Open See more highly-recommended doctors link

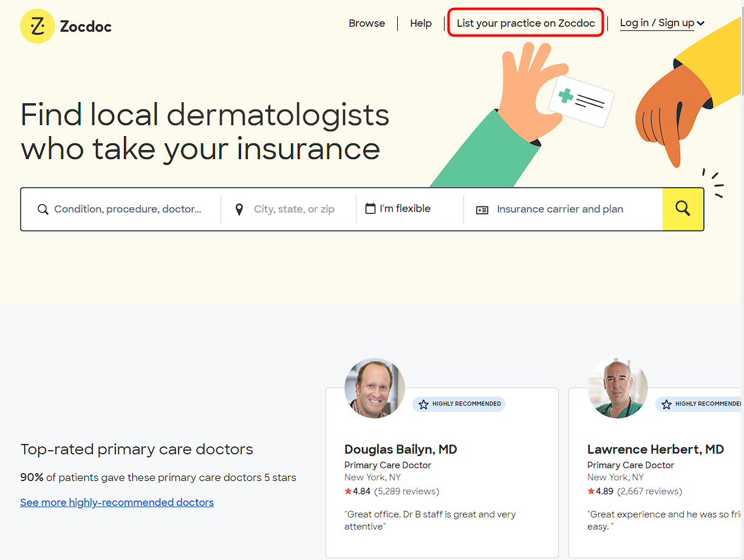[x=117, y=502]
